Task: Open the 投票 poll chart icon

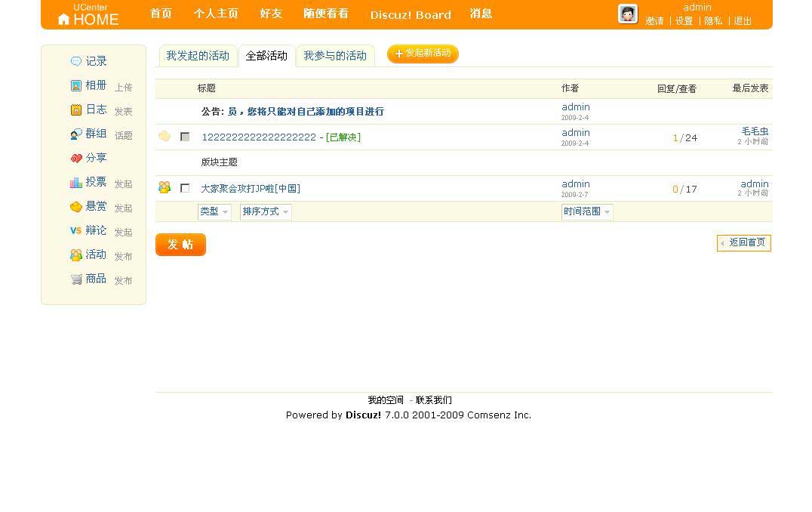Action: 75,182
